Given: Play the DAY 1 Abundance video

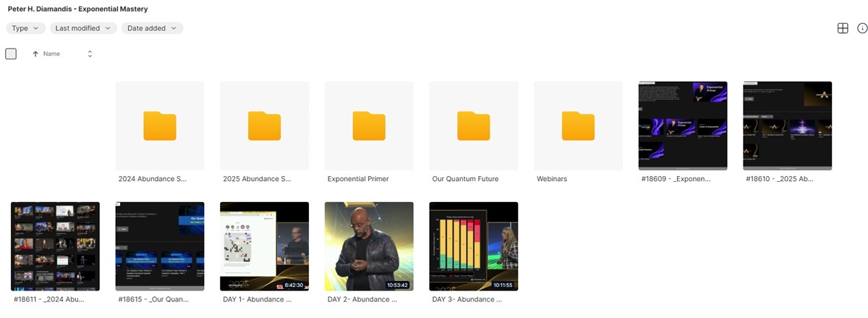Looking at the screenshot, I should click(x=264, y=246).
